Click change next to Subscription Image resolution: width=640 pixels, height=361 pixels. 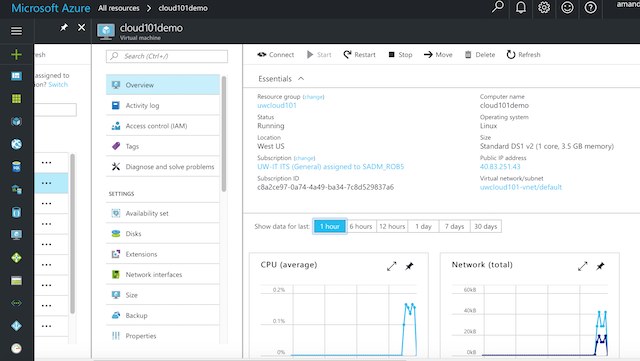304,158
